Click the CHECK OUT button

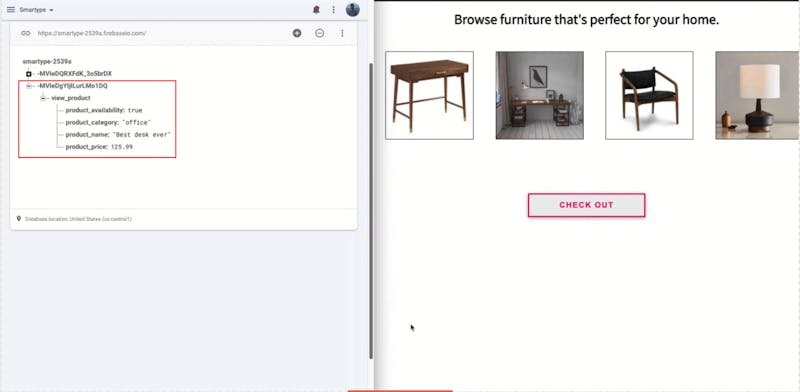[x=586, y=205]
